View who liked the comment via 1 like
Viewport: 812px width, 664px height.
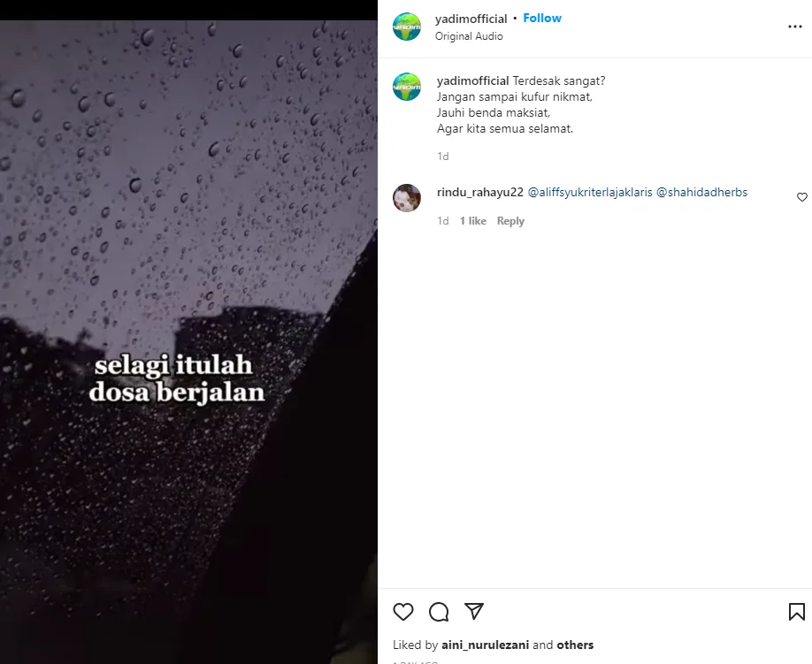pyautogui.click(x=473, y=221)
